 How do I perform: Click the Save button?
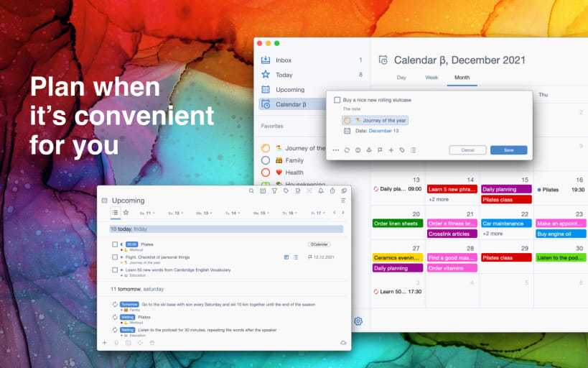[x=509, y=149]
